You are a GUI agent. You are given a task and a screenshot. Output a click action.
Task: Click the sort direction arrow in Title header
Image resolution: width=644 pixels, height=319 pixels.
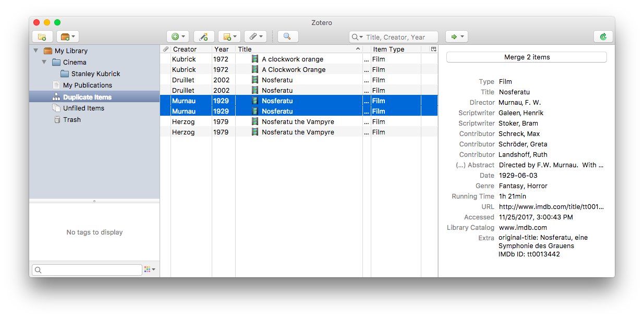(358, 49)
